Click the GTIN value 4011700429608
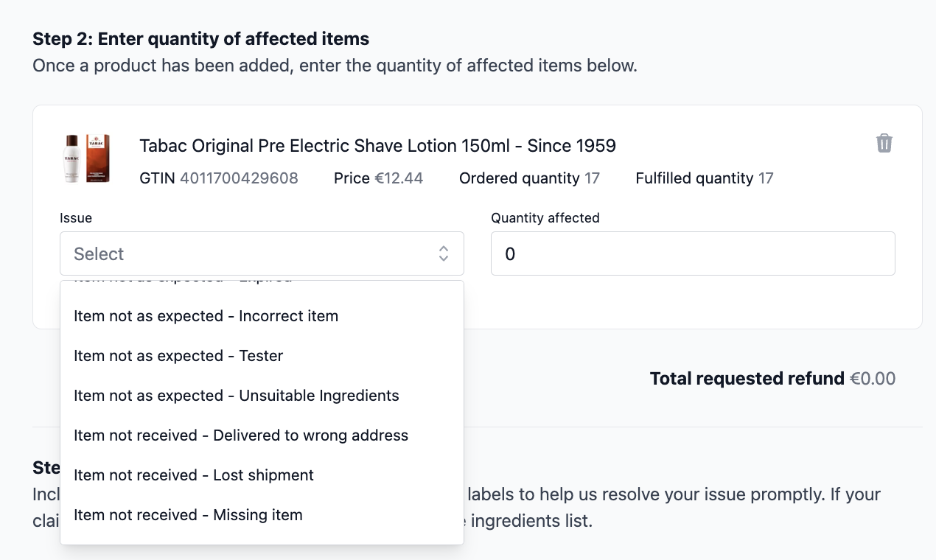This screenshot has height=560, width=936. [x=239, y=178]
